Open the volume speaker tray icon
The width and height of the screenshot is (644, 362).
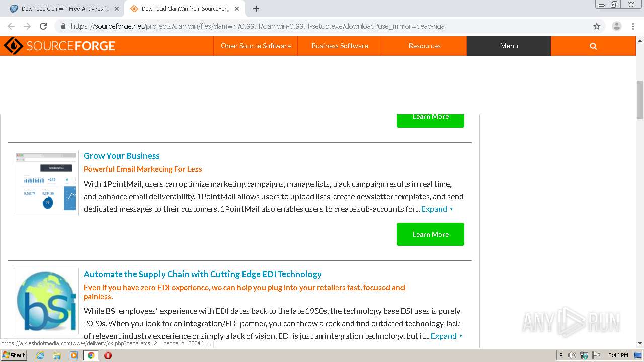click(x=572, y=355)
